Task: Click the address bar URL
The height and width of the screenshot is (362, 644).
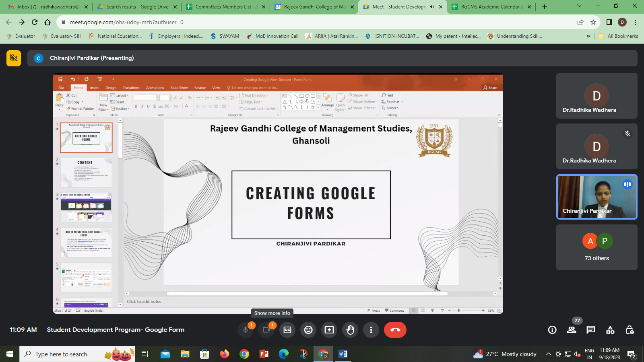Action: 127,22
